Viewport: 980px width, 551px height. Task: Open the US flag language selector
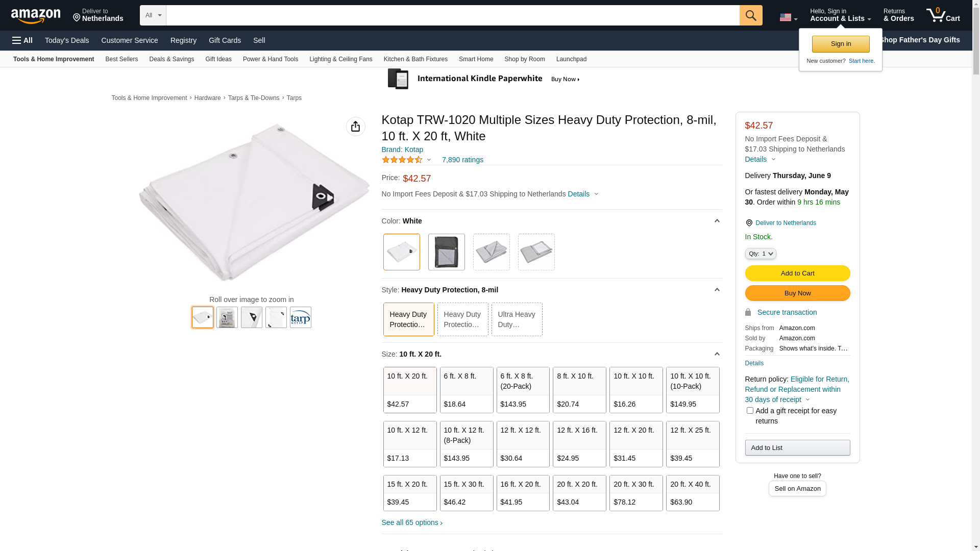pos(788,17)
